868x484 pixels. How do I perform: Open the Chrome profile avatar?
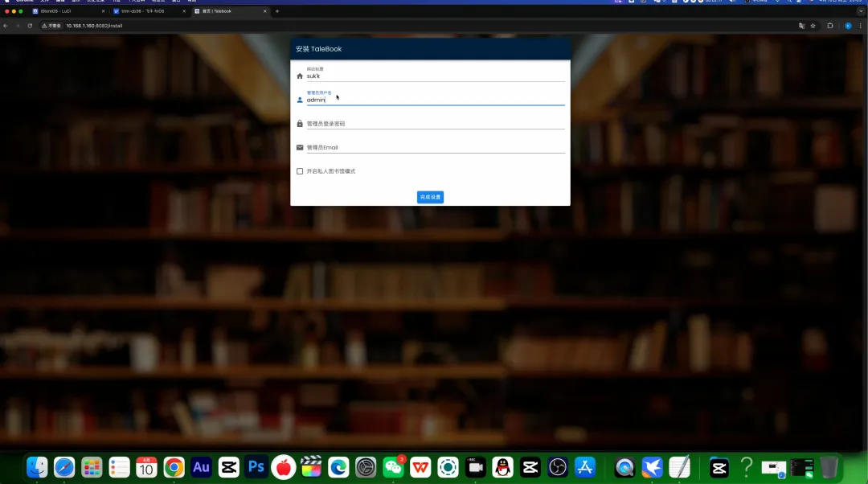pos(848,26)
